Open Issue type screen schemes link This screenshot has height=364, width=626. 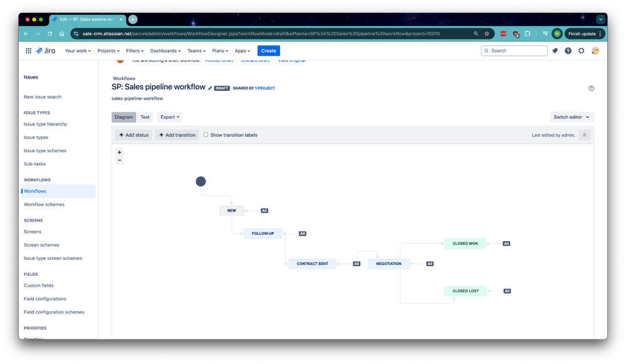53,258
